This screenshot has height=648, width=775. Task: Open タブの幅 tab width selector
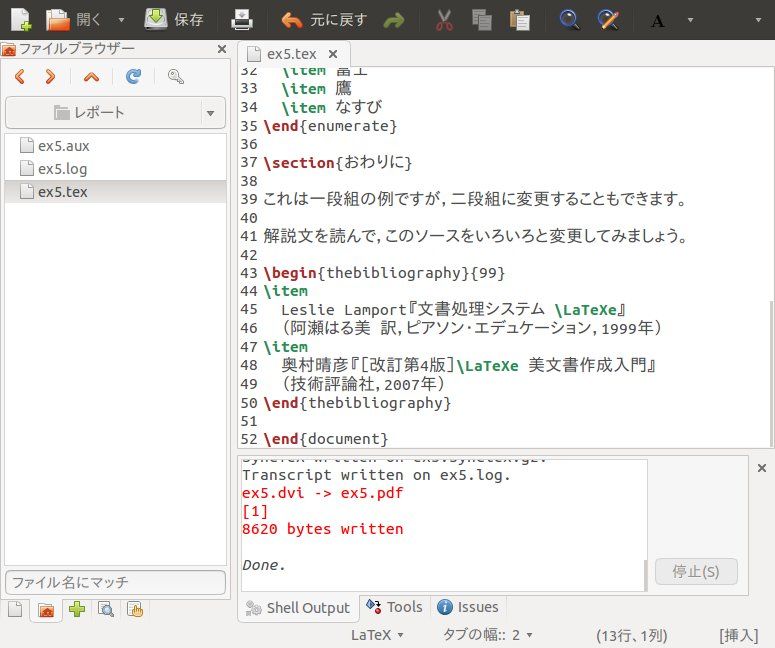click(487, 635)
